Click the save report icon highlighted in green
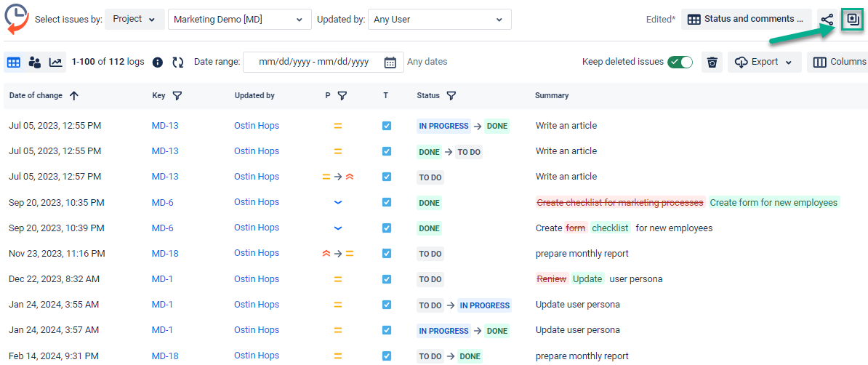 [x=852, y=20]
